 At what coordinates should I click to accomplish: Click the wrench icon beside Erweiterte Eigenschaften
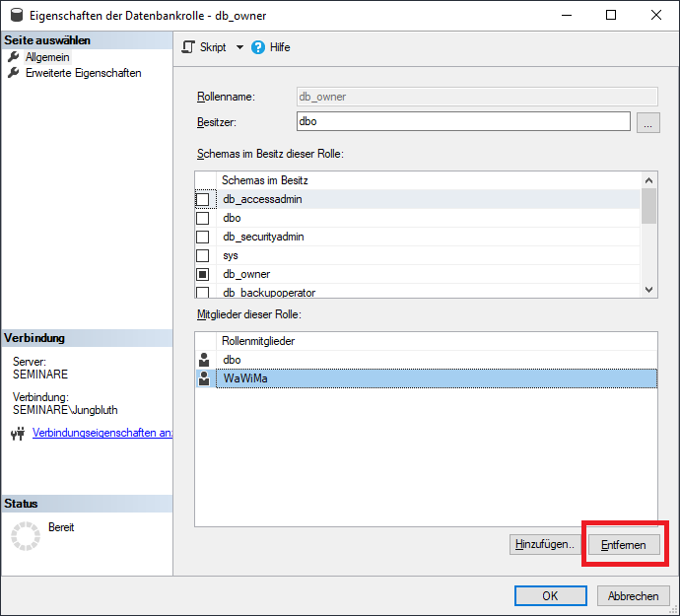coord(14,73)
